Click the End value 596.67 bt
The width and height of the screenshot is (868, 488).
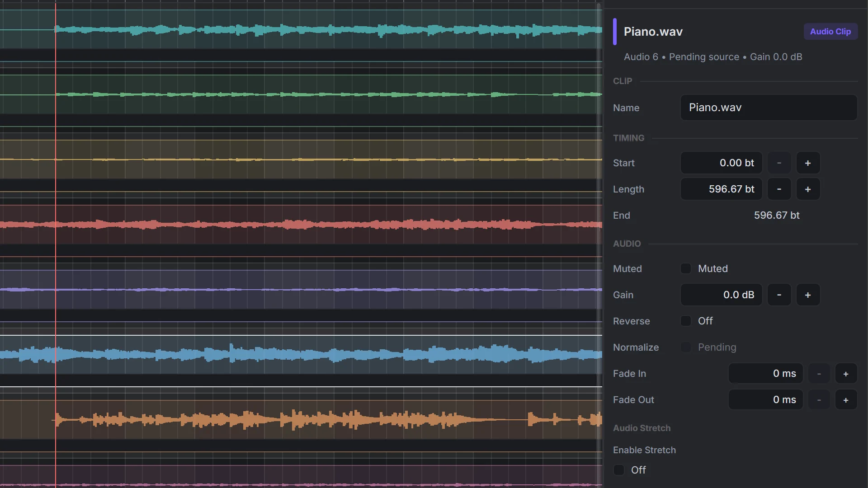pyautogui.click(x=777, y=216)
